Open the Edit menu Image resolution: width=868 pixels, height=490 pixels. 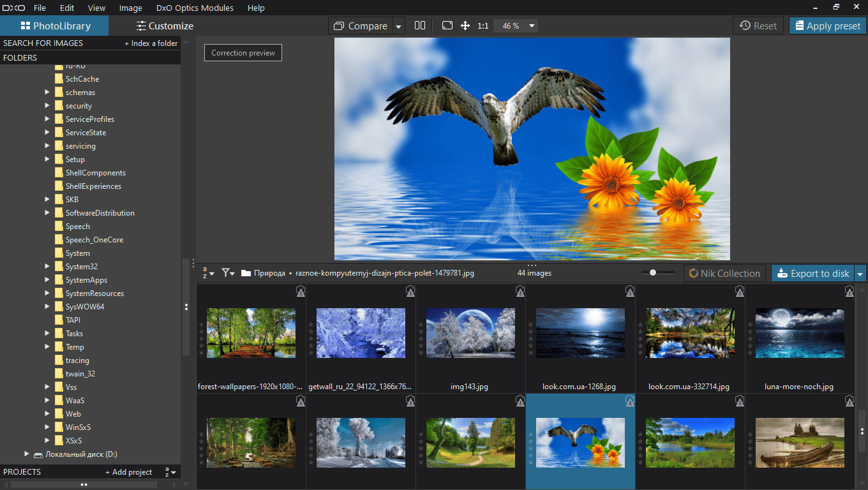(67, 8)
